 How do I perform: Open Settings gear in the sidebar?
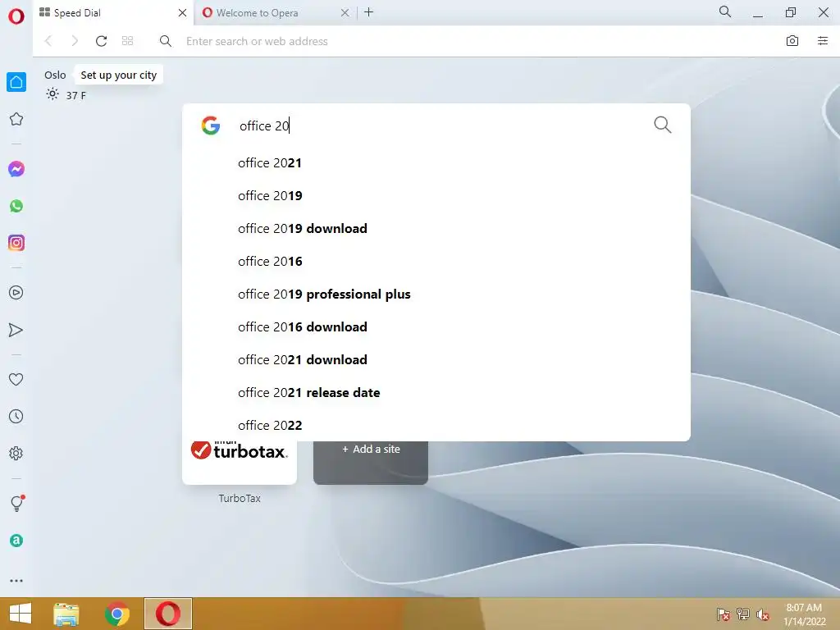tap(16, 453)
